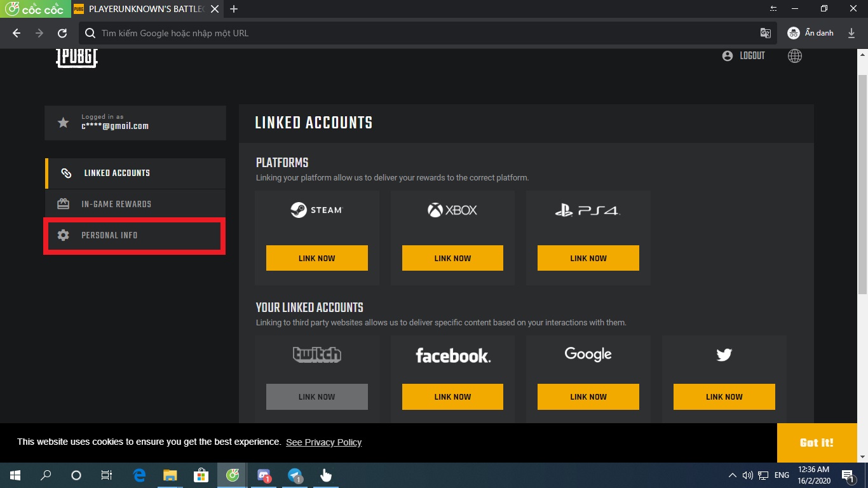This screenshot has width=868, height=488.
Task: Click the star icon beside logged-in email
Action: [63, 123]
